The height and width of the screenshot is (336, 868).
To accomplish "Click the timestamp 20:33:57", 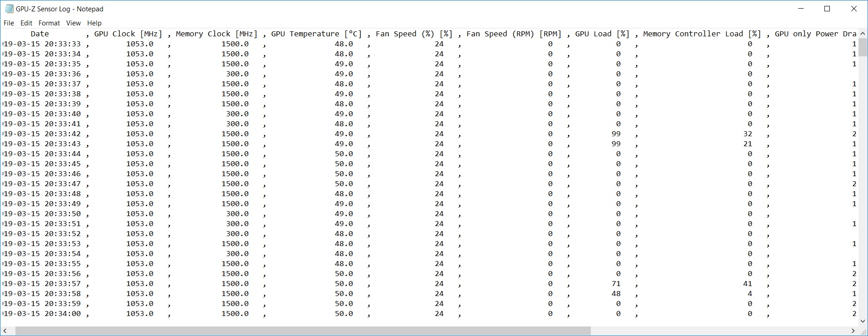I will click(x=63, y=284).
